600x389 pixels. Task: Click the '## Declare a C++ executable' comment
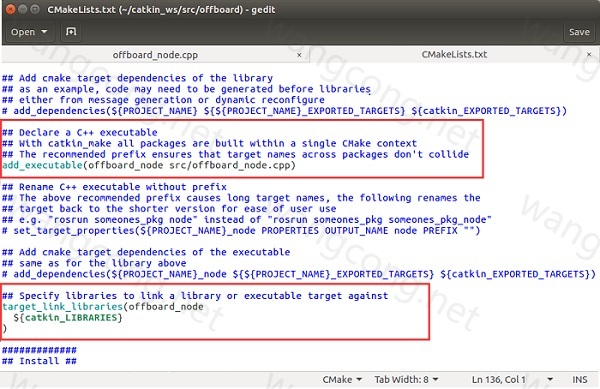pos(80,132)
